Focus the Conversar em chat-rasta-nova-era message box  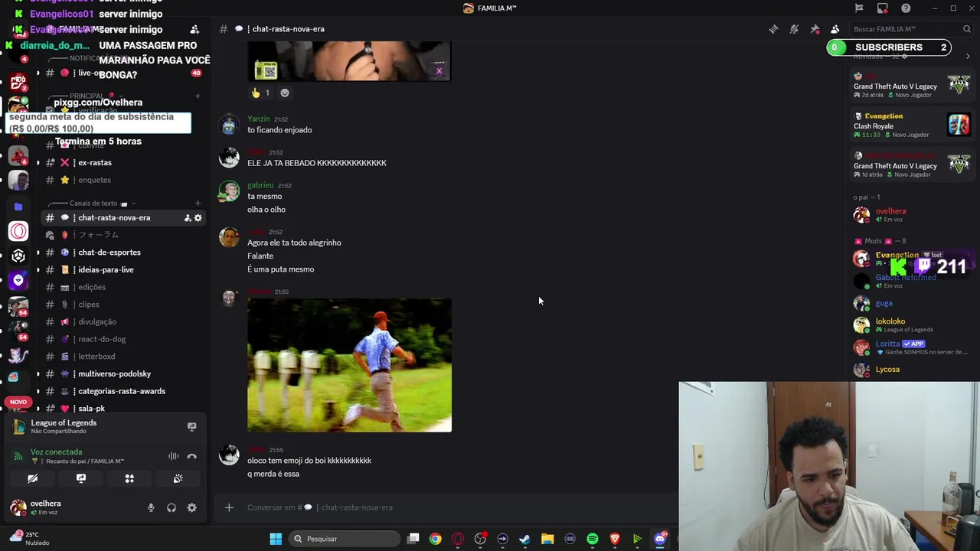coord(459,507)
